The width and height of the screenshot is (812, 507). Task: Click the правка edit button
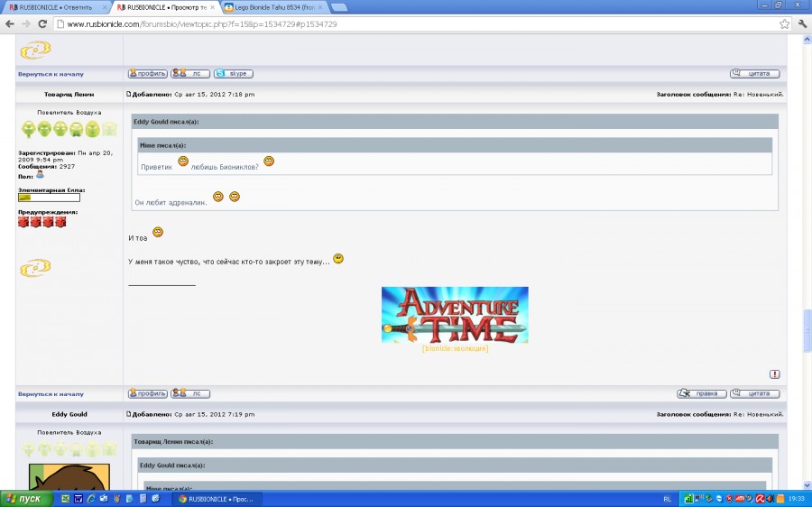coord(702,393)
